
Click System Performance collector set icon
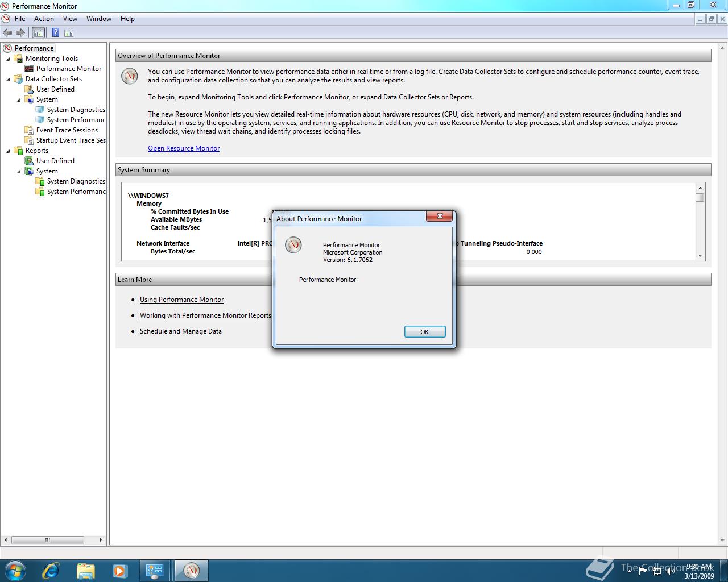40,120
